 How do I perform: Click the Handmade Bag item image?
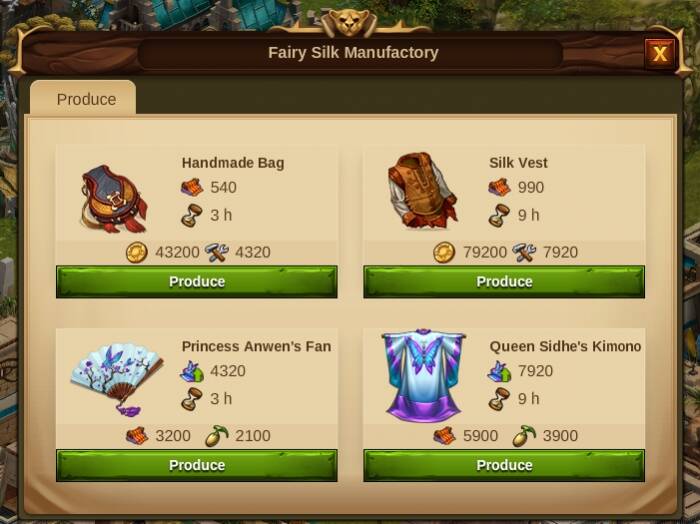114,199
